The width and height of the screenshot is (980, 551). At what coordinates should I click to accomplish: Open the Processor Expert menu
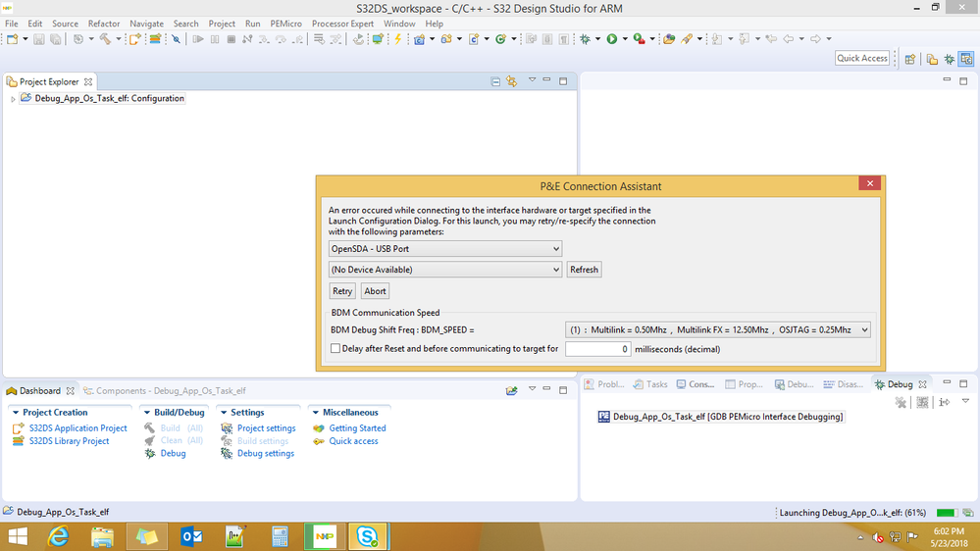click(342, 24)
